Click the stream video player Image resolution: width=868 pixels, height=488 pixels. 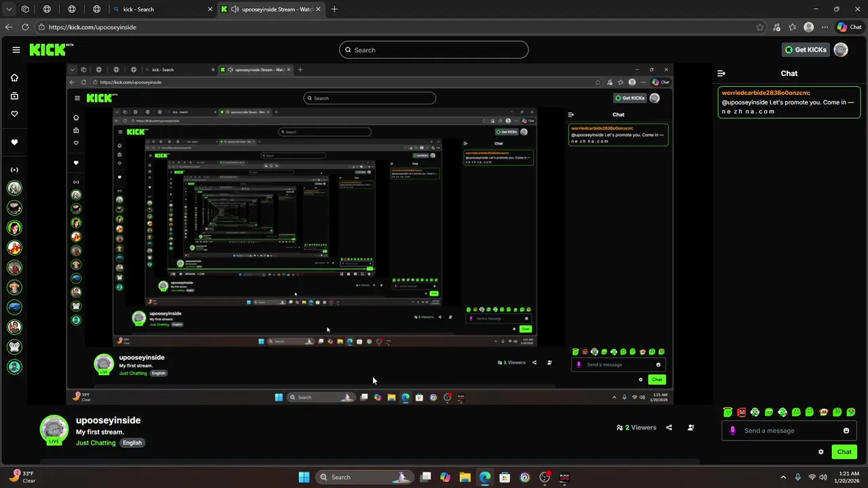coord(370,235)
